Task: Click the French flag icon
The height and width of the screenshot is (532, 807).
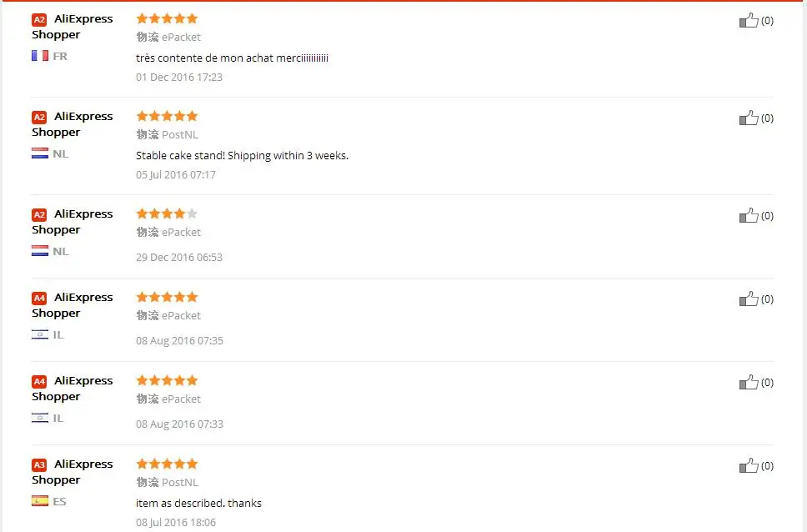Action: click(40, 56)
